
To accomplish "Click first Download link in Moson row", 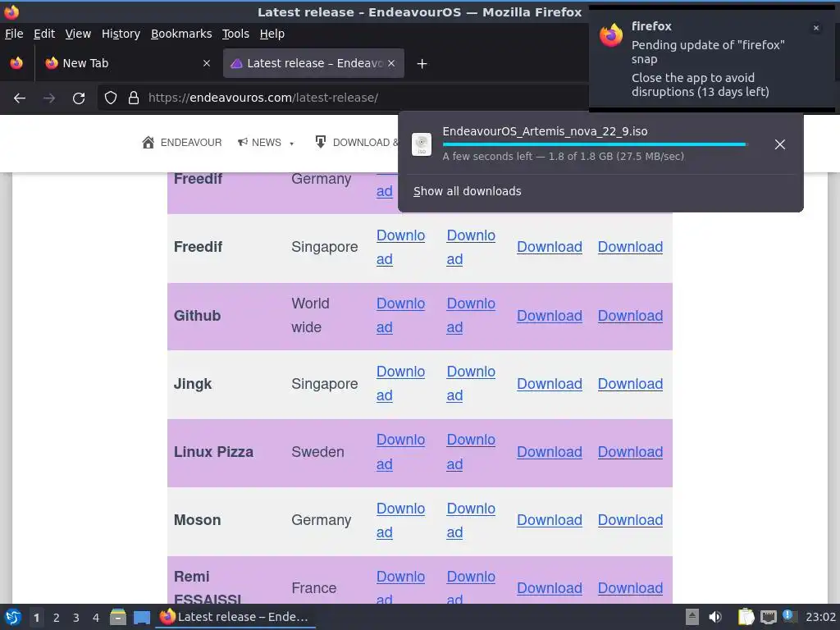I will click(x=400, y=520).
